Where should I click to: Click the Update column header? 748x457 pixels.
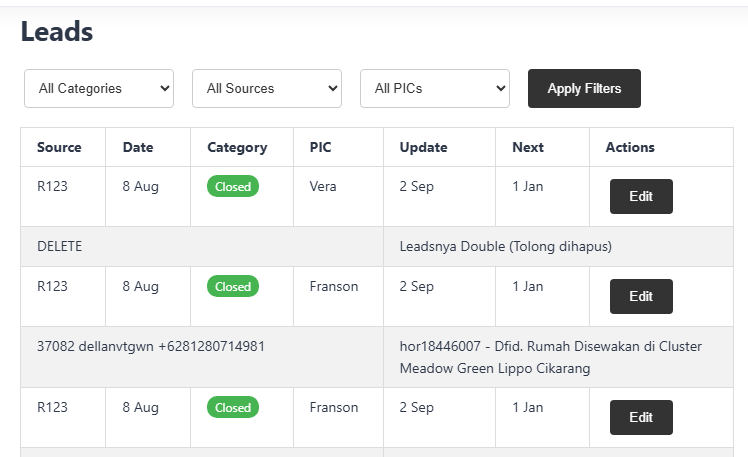click(423, 147)
